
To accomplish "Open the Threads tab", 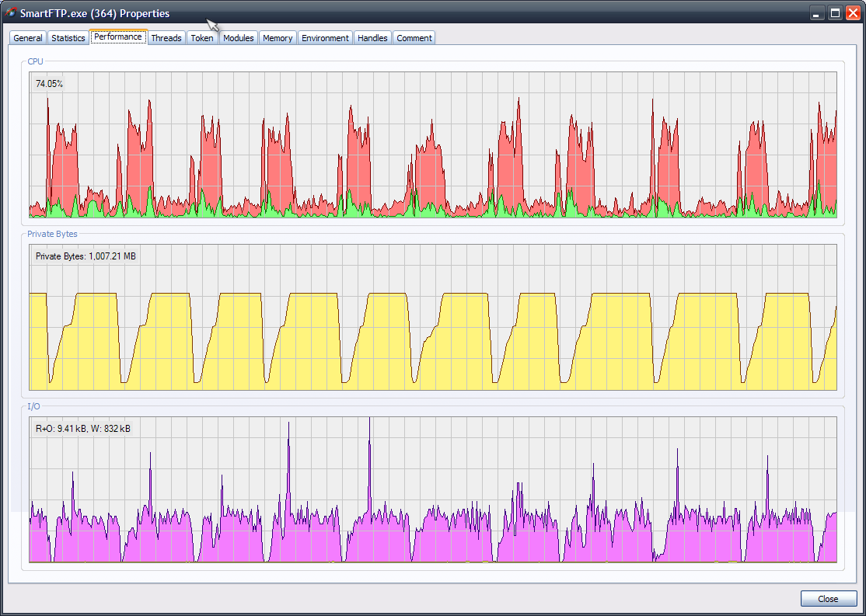I will [x=166, y=38].
